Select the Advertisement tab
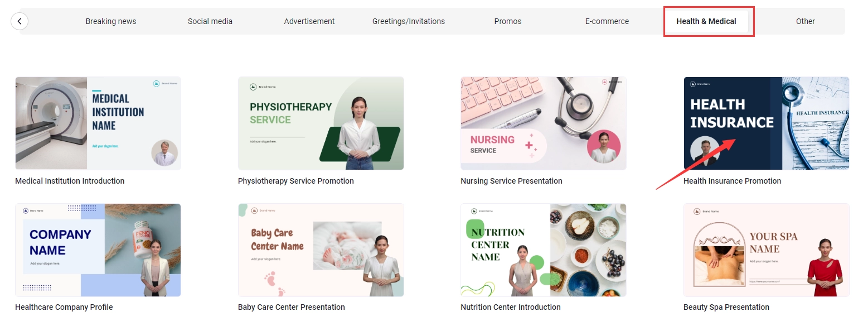The width and height of the screenshot is (868, 321). tap(309, 21)
